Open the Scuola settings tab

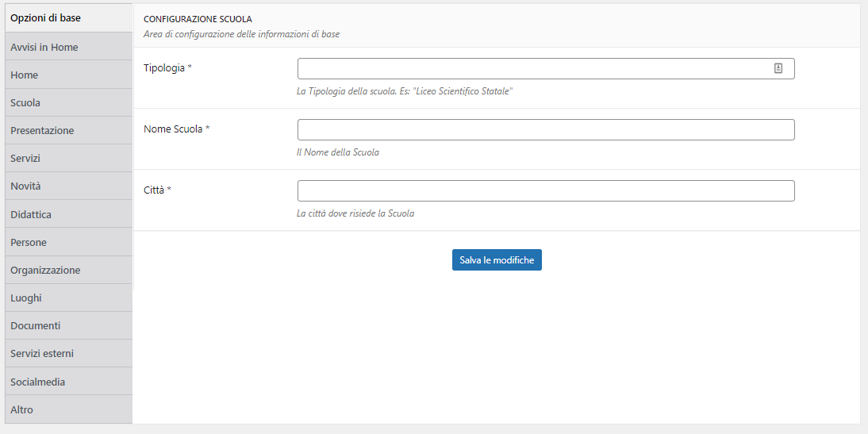tap(69, 102)
